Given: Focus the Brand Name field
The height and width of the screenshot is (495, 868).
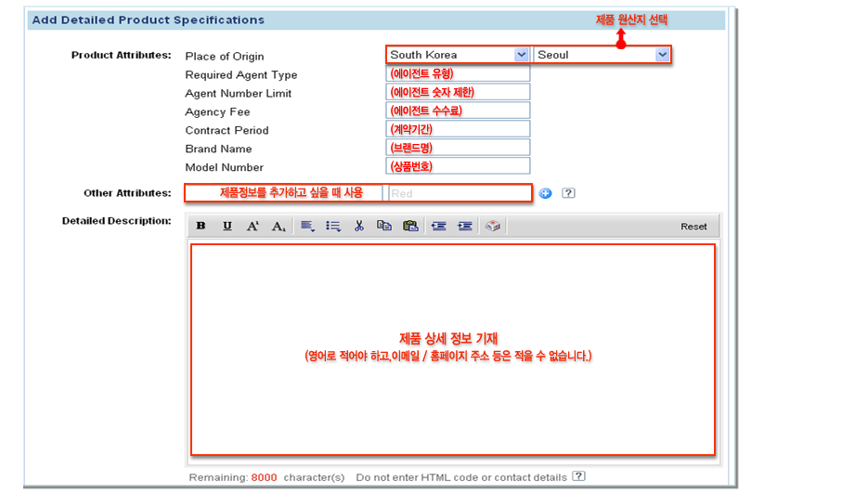Looking at the screenshot, I should click(458, 148).
